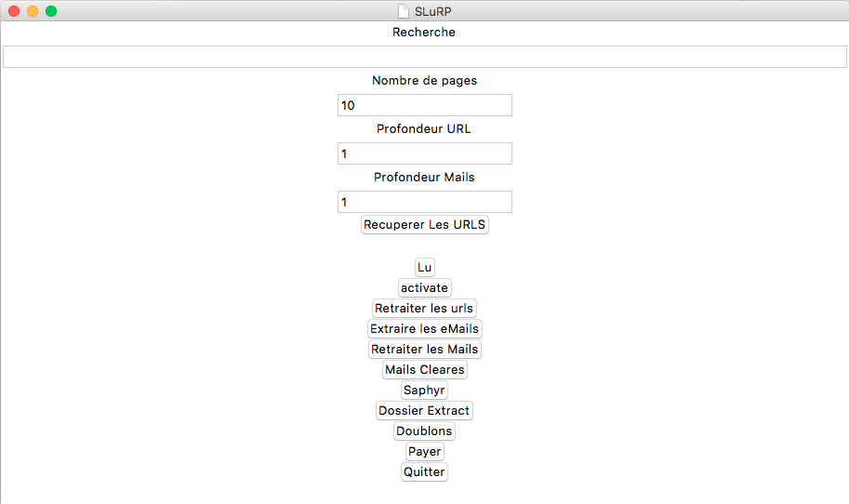Screen dimensions: 849x504
Task: Select the Profondeur URL input box
Action: tap(424, 153)
